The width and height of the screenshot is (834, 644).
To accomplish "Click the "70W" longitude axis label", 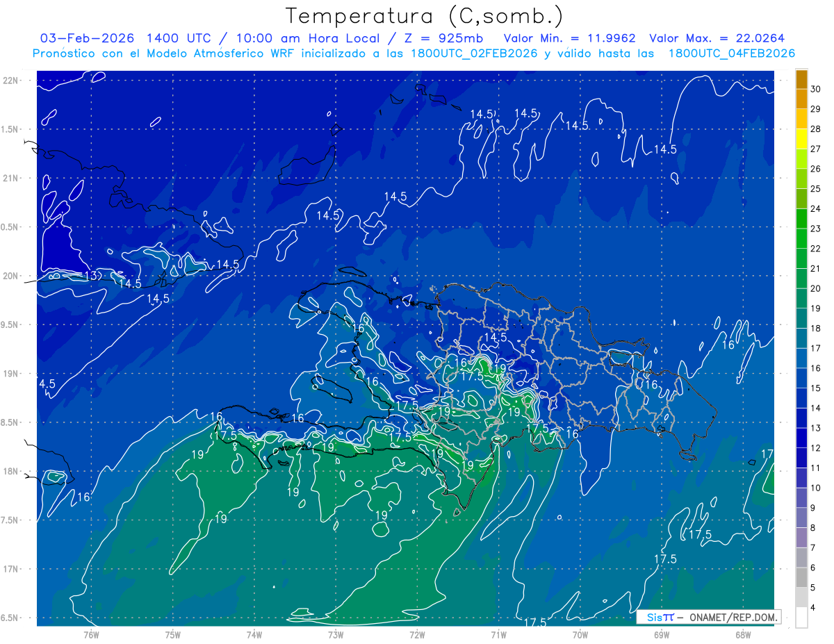I will [x=580, y=635].
